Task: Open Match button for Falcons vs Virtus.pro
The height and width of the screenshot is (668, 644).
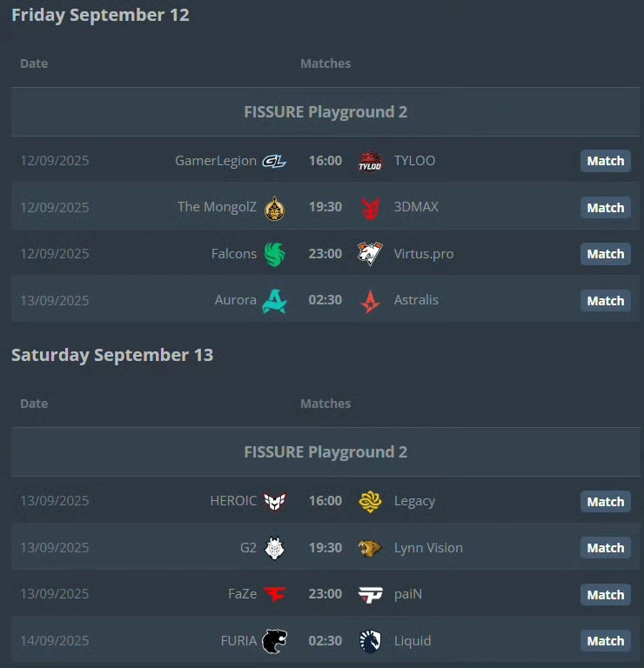Action: point(605,254)
